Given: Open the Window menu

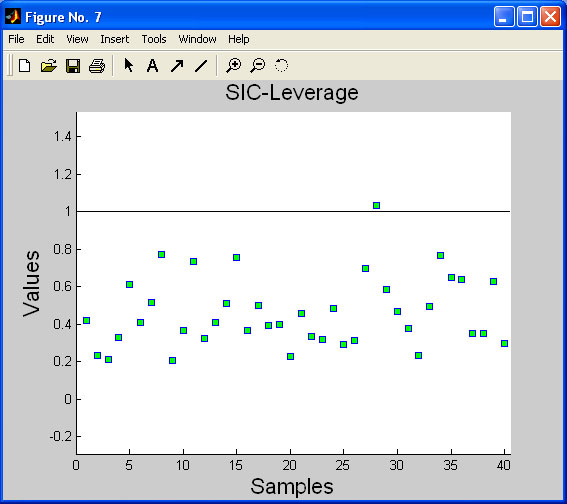Looking at the screenshot, I should (197, 39).
